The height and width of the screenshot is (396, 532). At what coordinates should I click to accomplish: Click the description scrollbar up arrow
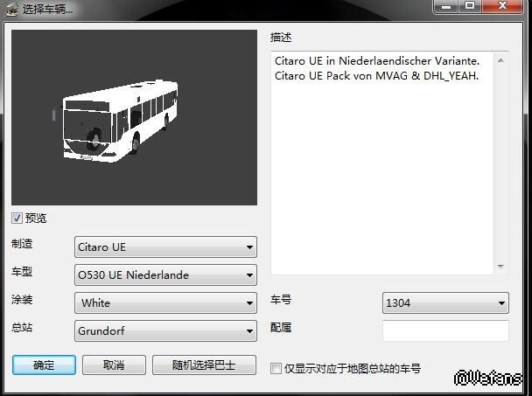(x=500, y=60)
